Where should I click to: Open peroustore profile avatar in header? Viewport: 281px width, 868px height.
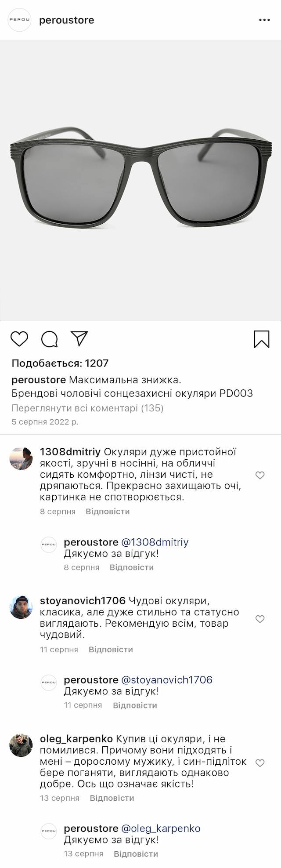pyautogui.click(x=20, y=20)
